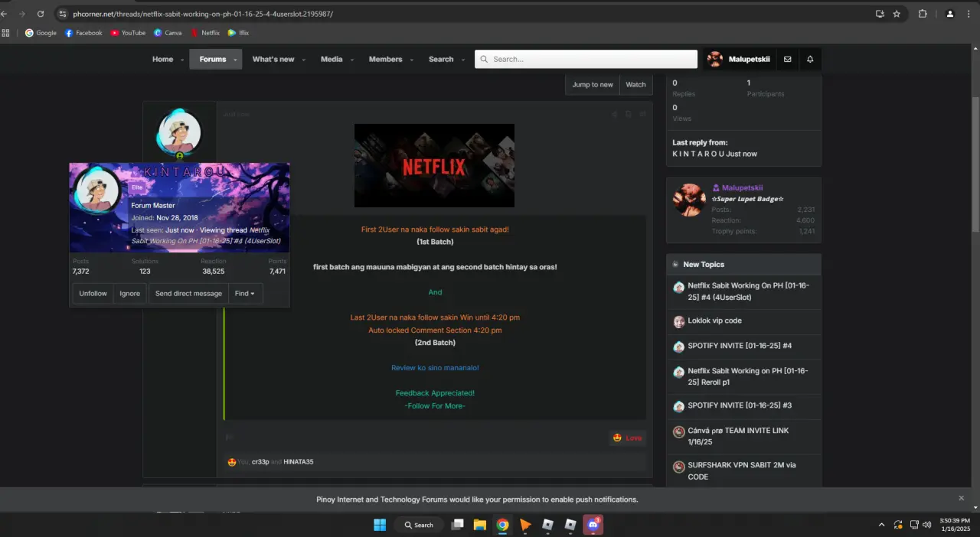Unfollow the user KINTAROU
The height and width of the screenshot is (537, 980).
coord(93,293)
